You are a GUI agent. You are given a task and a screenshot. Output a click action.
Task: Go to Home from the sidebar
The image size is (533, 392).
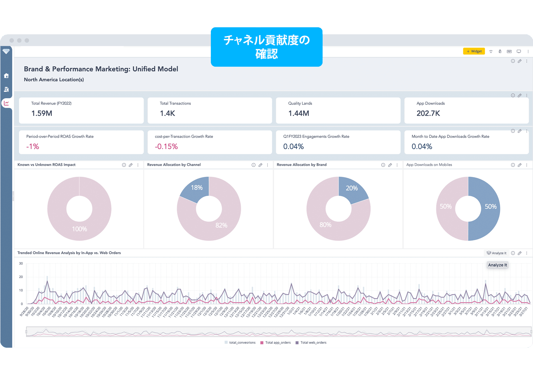[x=6, y=76]
